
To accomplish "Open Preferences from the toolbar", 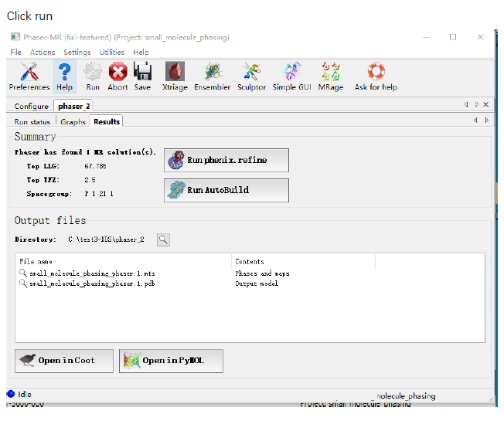I will [29, 76].
